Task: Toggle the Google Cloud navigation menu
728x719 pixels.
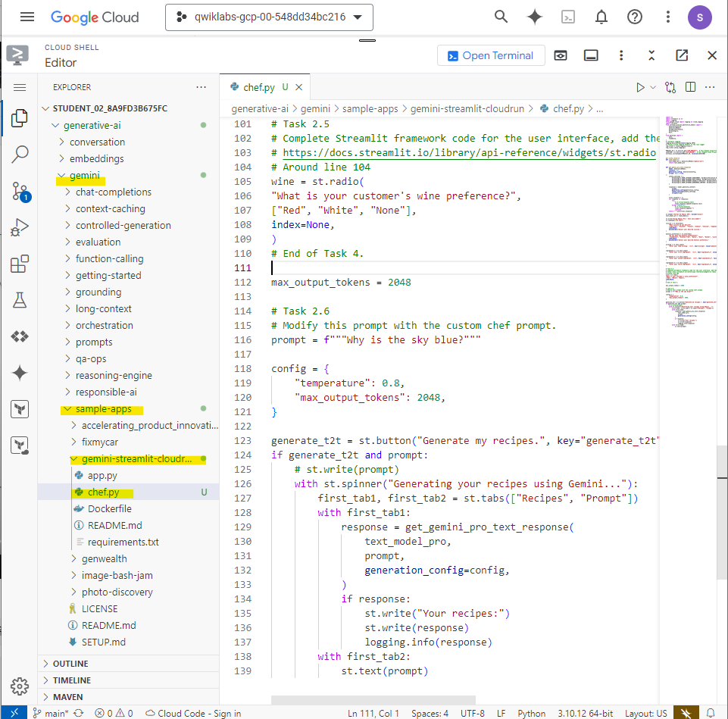Action: 27,17
